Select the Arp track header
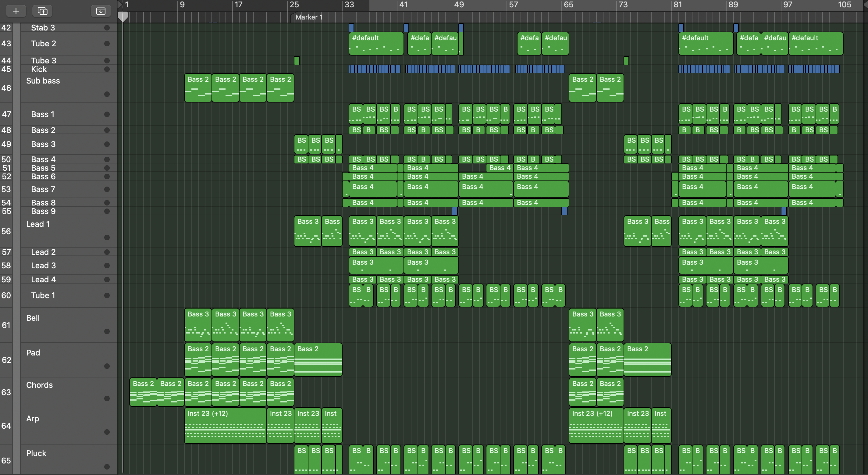Screen dimensions: 868x475 tap(68, 425)
